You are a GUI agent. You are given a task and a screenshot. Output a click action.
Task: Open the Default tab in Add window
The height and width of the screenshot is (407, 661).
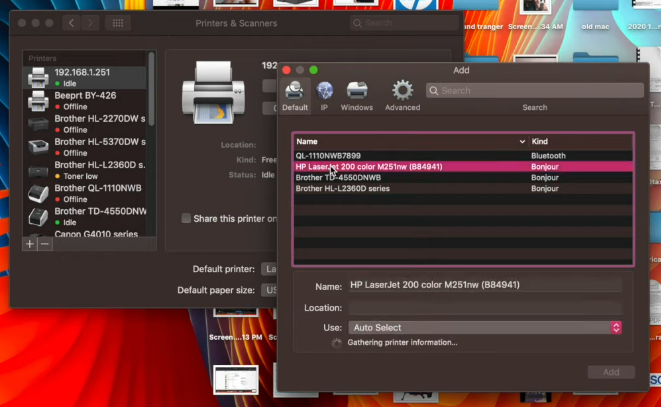click(x=295, y=96)
